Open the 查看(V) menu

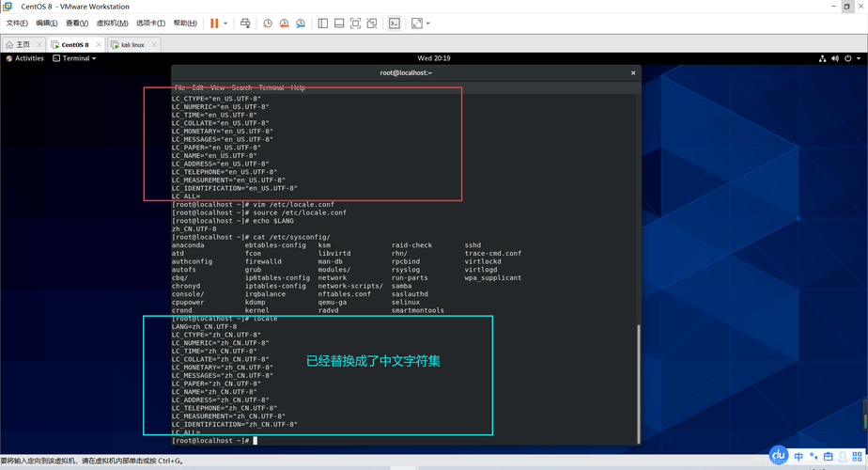(x=77, y=23)
